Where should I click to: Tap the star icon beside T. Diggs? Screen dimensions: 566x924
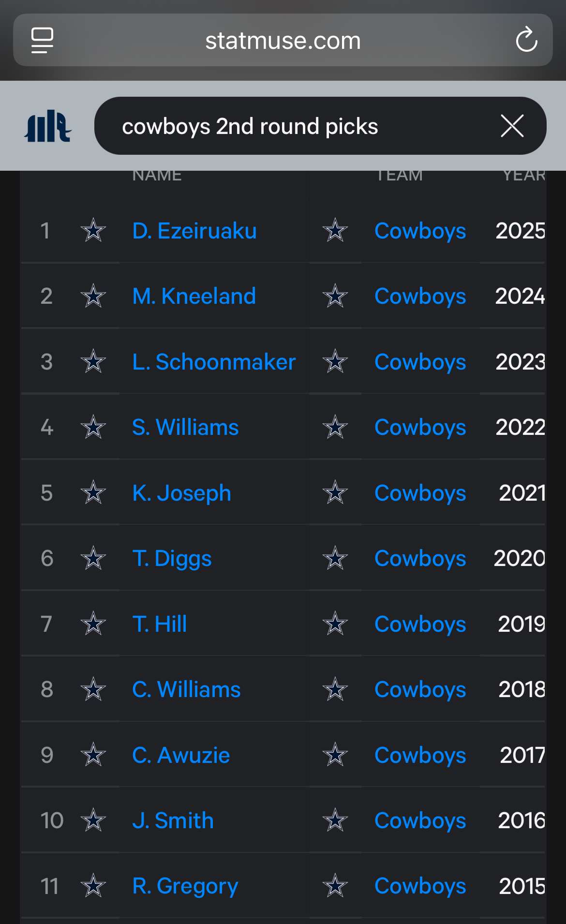pos(93,558)
